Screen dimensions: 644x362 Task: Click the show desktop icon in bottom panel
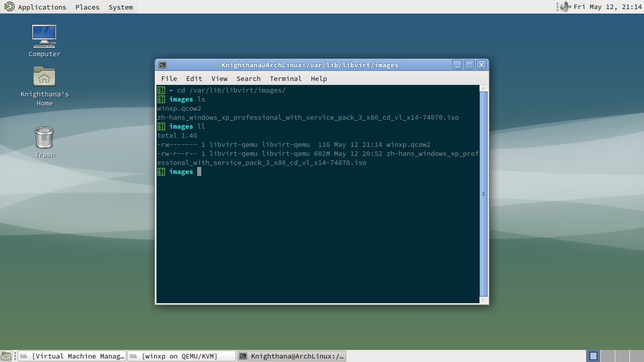coord(6,356)
